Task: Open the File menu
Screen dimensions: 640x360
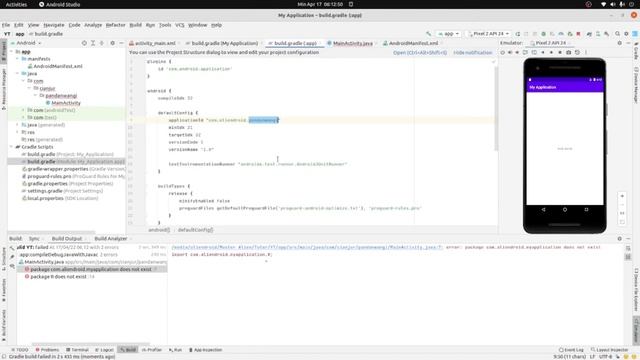Action: [6, 25]
